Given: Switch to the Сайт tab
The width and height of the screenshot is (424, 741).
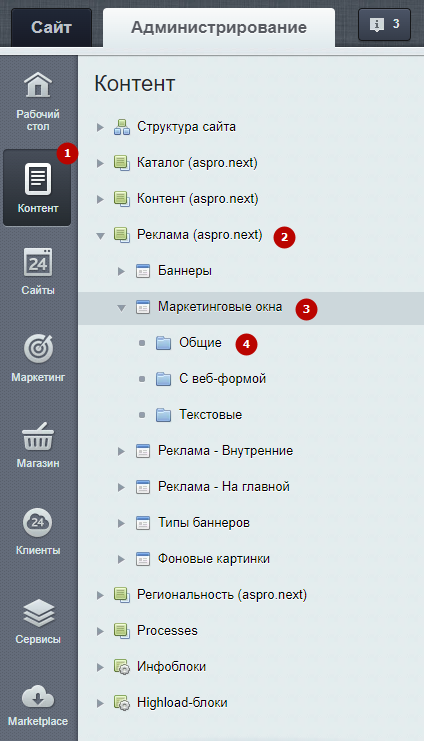Looking at the screenshot, I should click(51, 27).
